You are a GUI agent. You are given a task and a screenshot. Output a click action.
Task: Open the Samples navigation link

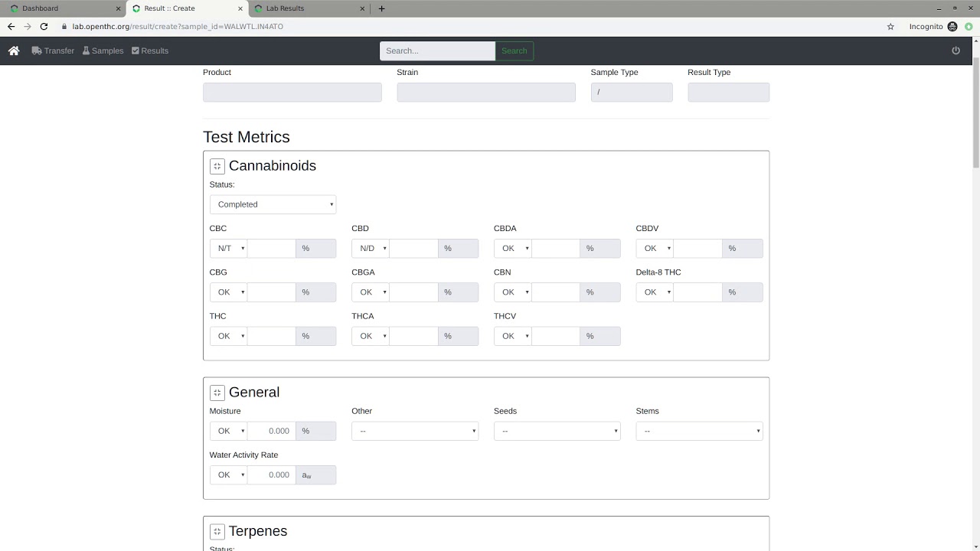click(x=103, y=51)
